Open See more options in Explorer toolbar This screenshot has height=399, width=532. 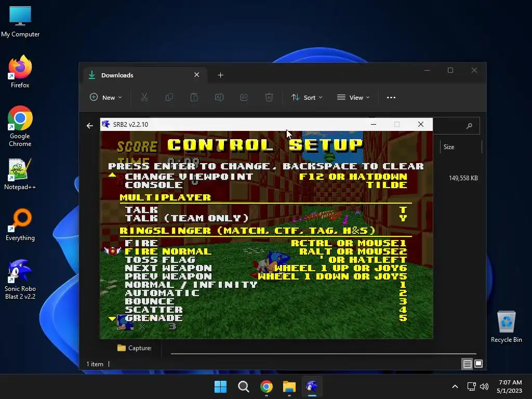(391, 97)
